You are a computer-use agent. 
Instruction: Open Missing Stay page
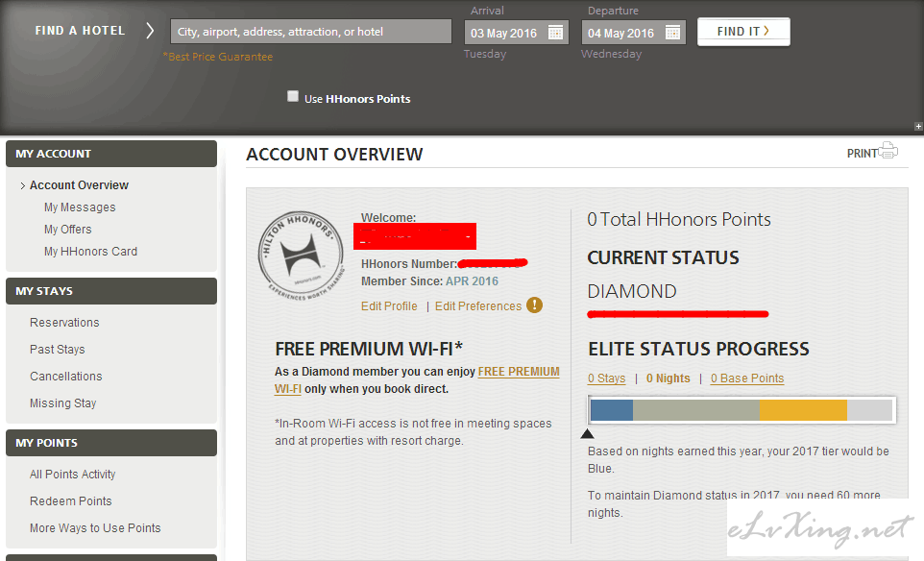[x=63, y=403]
